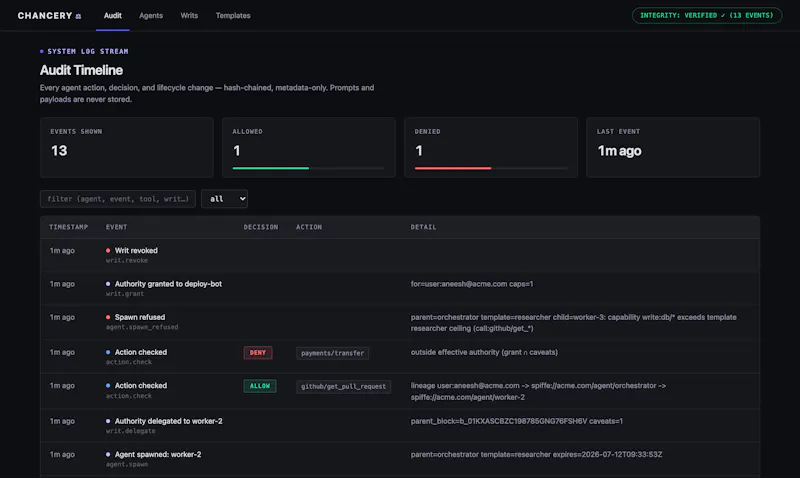
Task: Go to the Templates tab
Action: tap(233, 16)
